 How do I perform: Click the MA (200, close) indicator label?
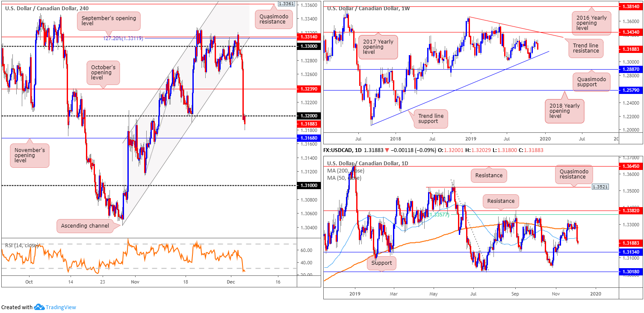coord(346,171)
